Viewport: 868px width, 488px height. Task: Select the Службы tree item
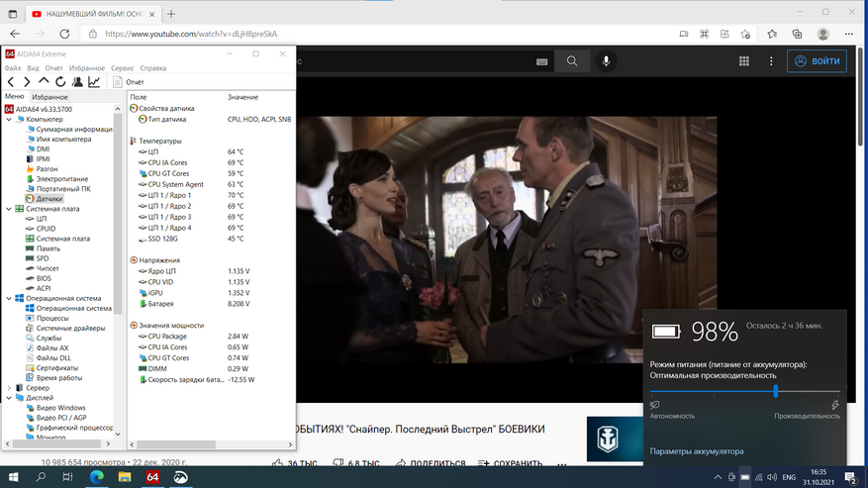tap(44, 339)
